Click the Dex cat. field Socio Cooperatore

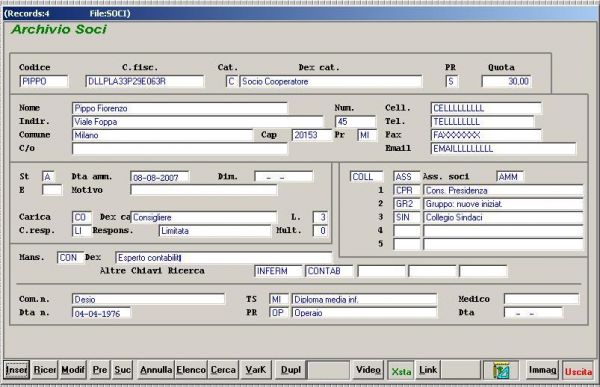pos(331,81)
